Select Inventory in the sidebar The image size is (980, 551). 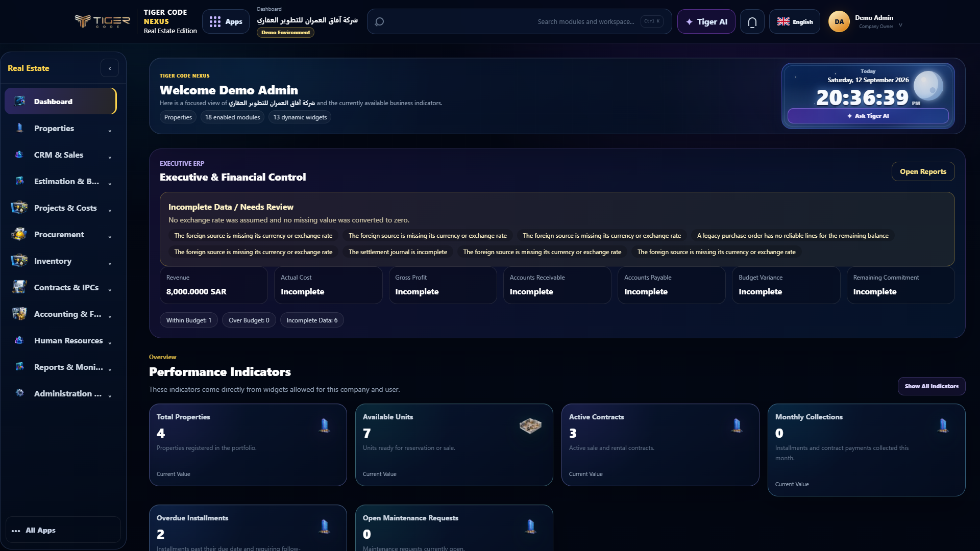(x=61, y=261)
